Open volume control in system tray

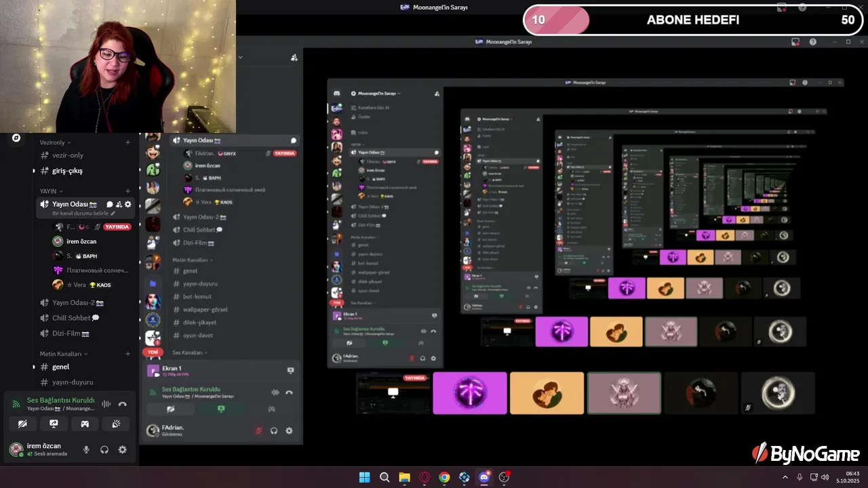coord(825,477)
